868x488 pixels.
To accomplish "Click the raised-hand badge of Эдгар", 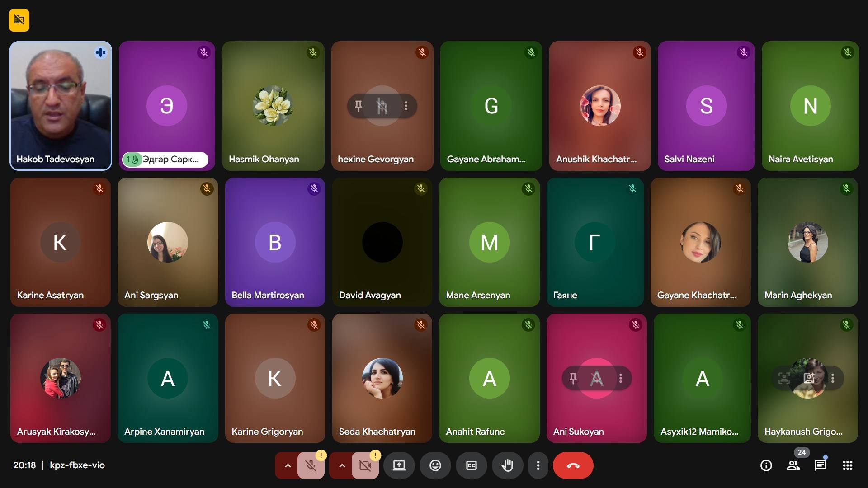I will (132, 160).
